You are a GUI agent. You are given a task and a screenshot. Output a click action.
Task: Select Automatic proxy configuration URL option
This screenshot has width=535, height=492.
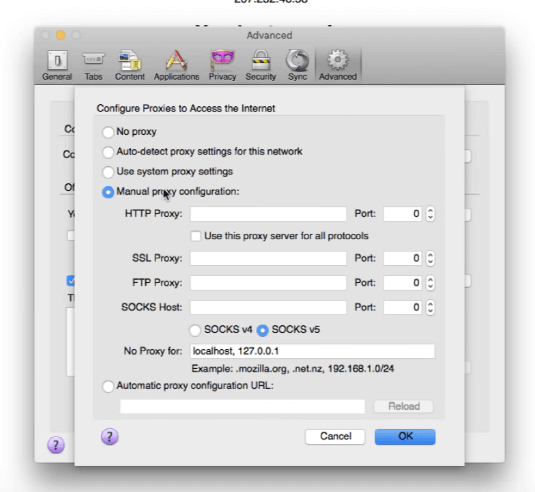tap(108, 386)
